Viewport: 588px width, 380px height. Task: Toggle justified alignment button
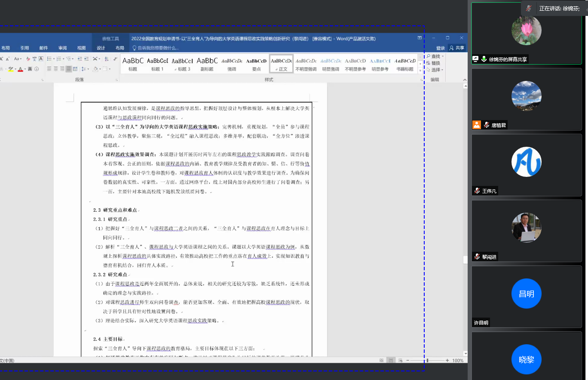tap(69, 69)
